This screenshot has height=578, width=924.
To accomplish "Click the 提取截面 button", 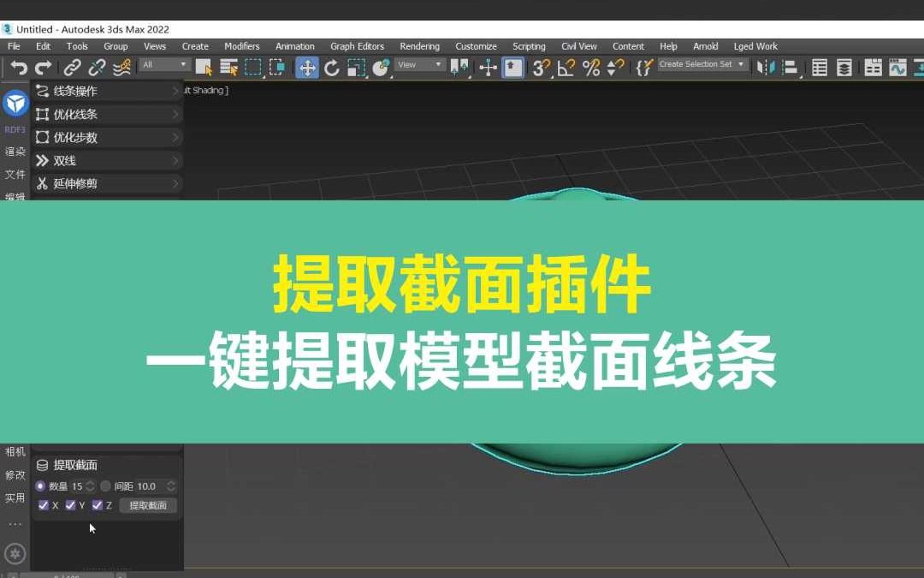I will (x=148, y=505).
